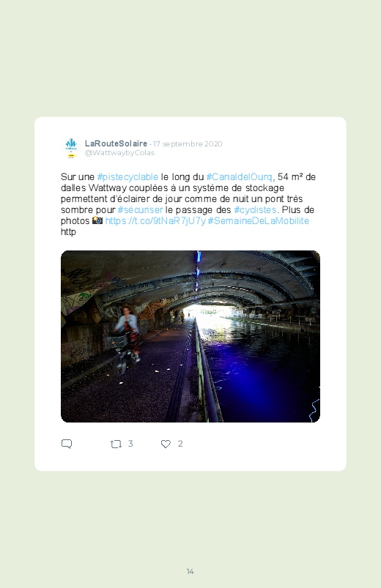Open the #pistecyclable hashtag

[x=127, y=176]
